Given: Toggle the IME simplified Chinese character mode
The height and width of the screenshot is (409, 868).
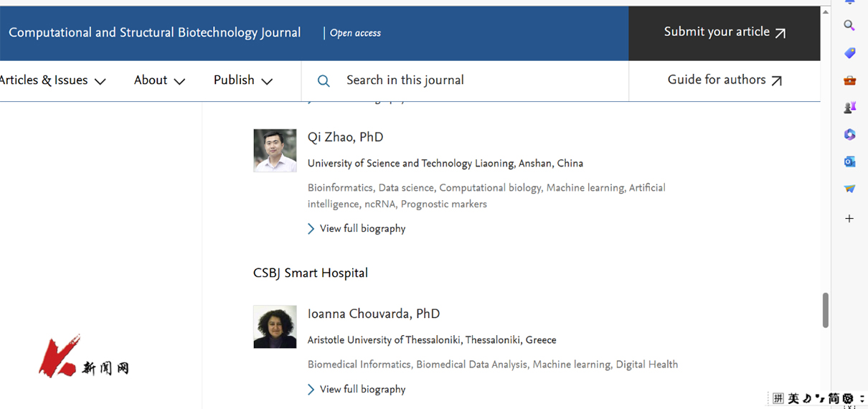Looking at the screenshot, I should tap(834, 398).
